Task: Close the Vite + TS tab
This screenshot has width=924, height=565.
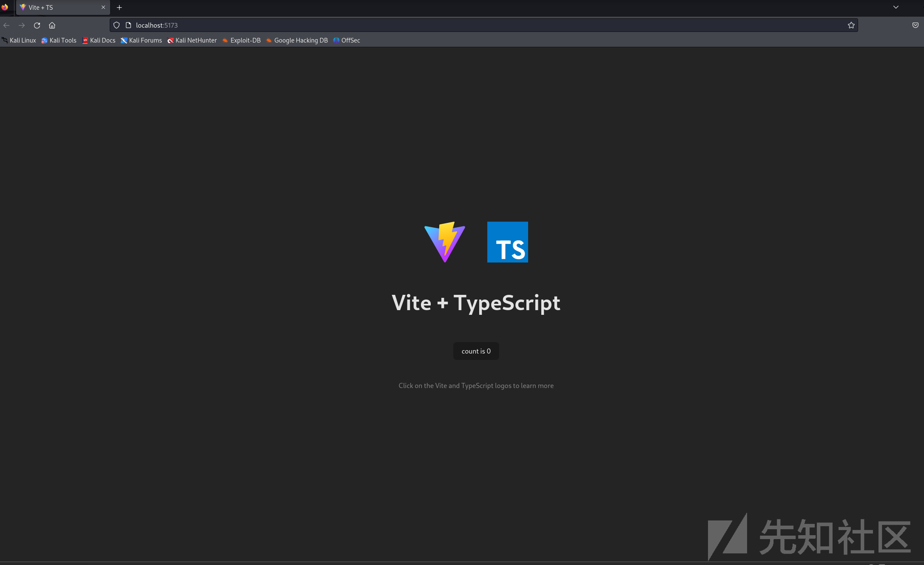Action: (103, 8)
